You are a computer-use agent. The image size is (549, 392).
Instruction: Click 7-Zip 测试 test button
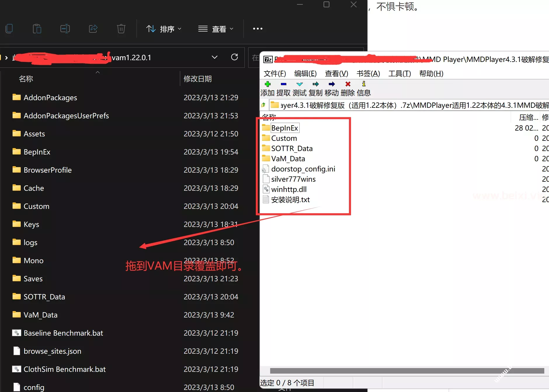point(300,89)
